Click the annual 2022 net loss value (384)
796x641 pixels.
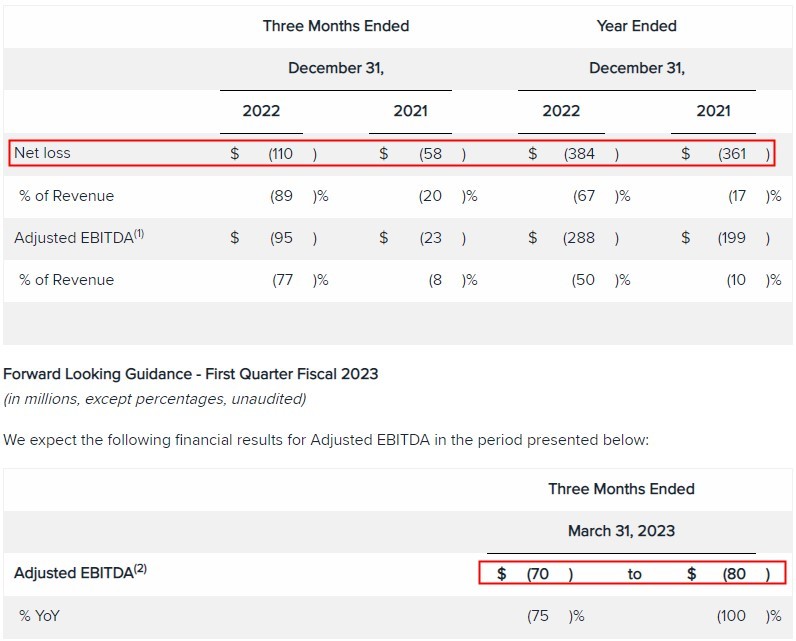580,154
